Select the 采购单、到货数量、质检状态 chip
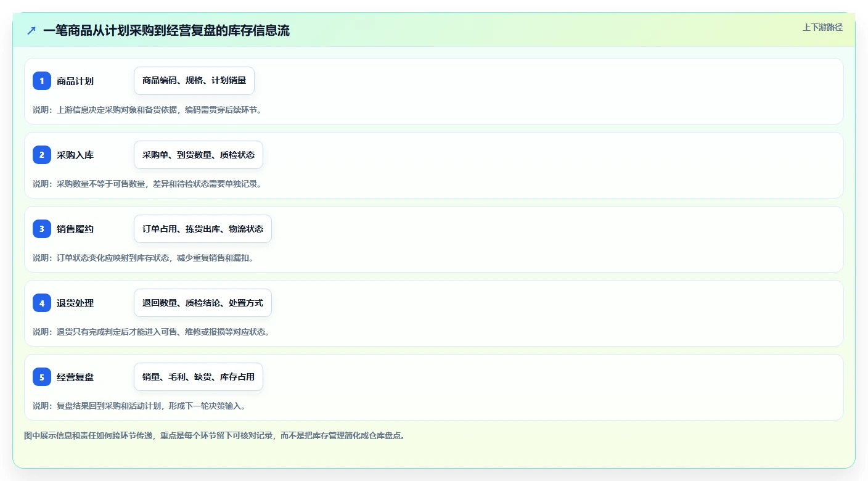 pos(199,155)
